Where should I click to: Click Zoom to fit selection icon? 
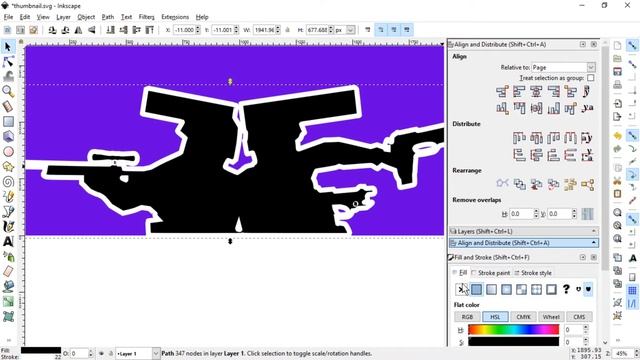pos(617,212)
